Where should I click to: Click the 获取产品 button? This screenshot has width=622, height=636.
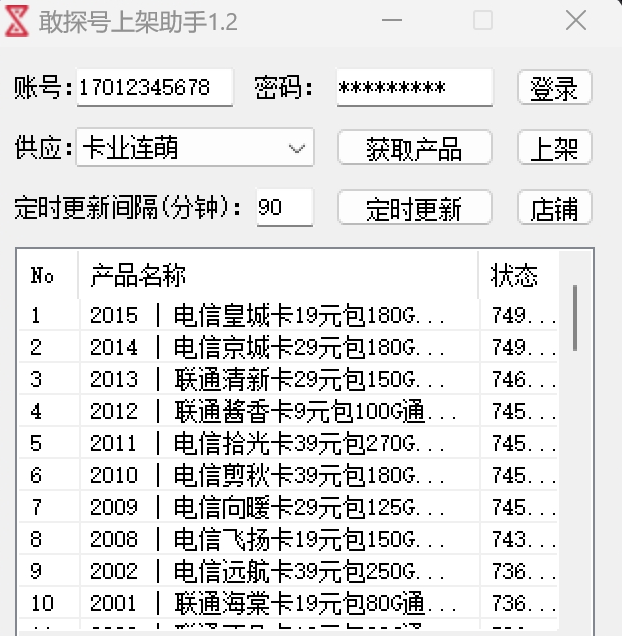415,148
